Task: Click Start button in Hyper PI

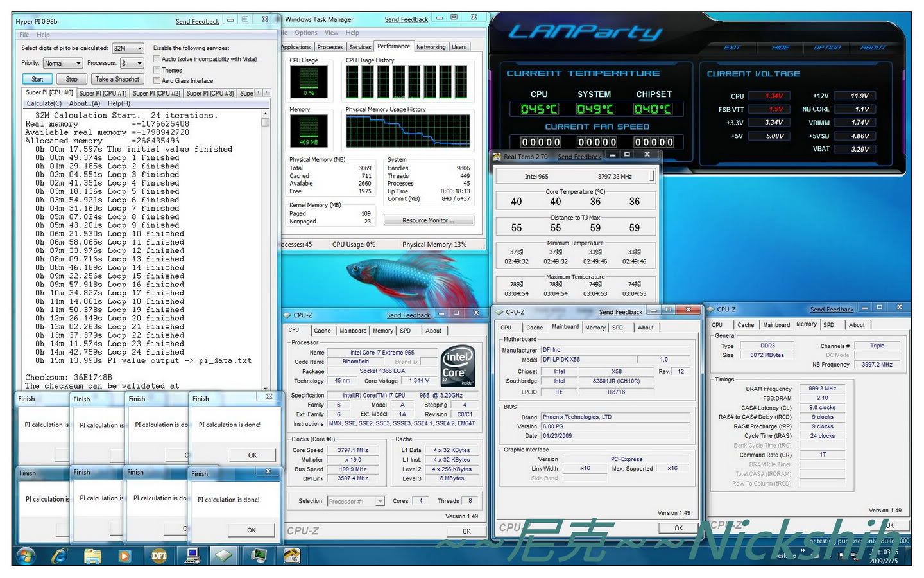Action: (37, 79)
